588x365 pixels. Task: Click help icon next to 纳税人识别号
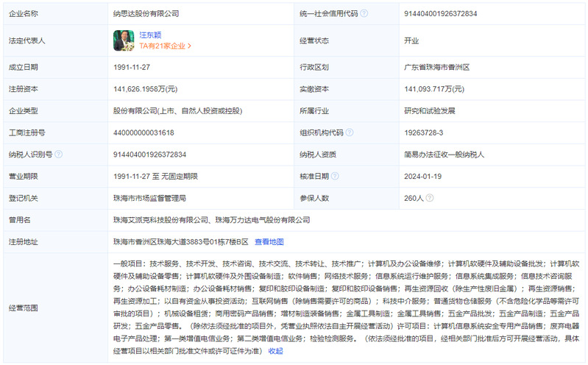[x=58, y=155]
